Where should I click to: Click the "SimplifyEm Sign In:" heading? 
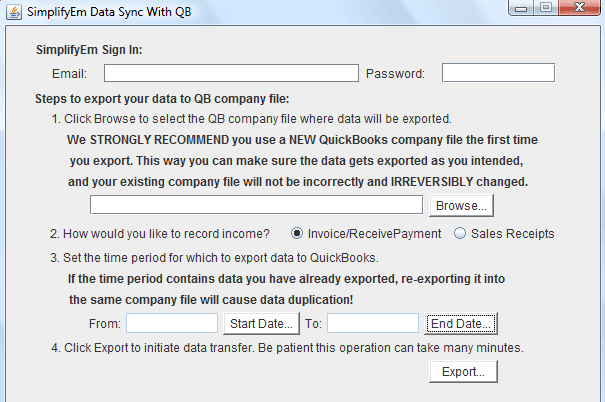click(89, 50)
